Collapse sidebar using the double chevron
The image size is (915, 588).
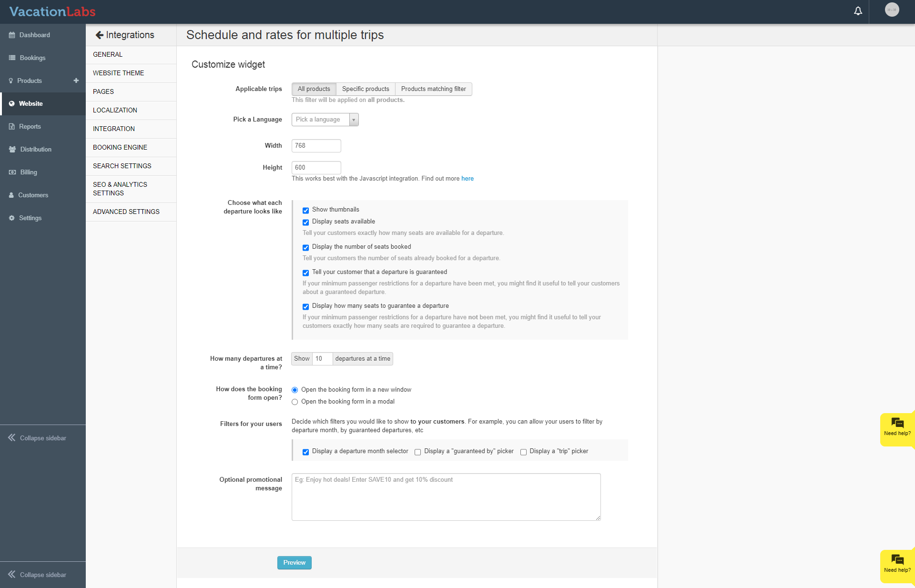[11, 437]
